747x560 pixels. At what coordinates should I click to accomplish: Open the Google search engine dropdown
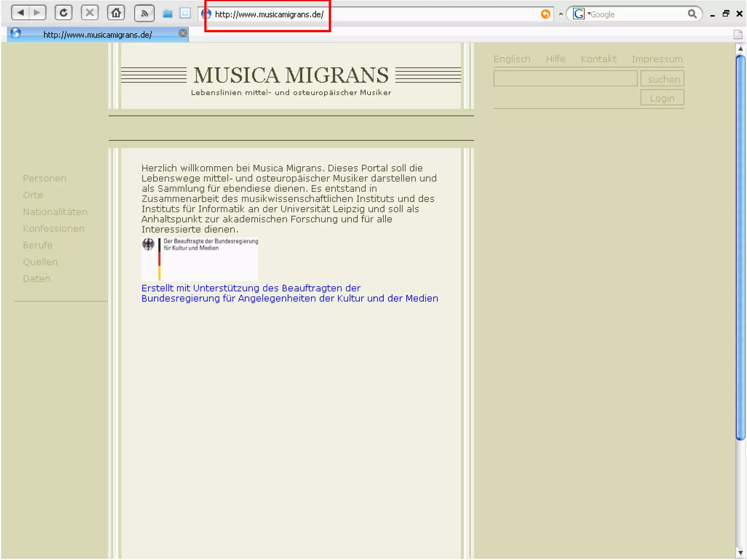pos(580,14)
